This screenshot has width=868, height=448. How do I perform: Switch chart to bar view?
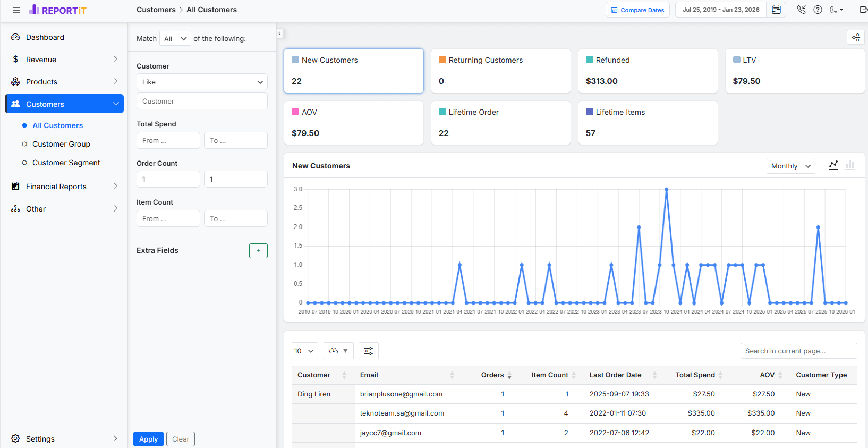(x=850, y=165)
